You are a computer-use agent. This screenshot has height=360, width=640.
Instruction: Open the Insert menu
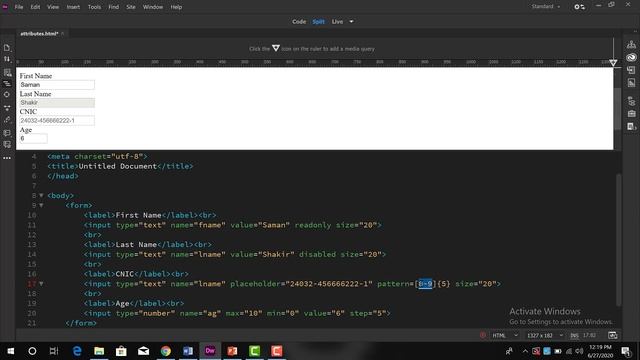[x=73, y=7]
